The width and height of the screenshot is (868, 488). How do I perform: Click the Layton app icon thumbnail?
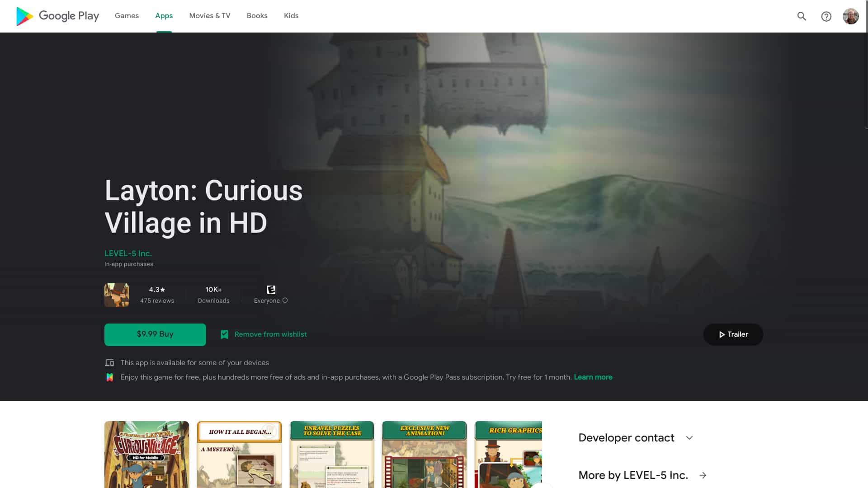click(x=116, y=295)
